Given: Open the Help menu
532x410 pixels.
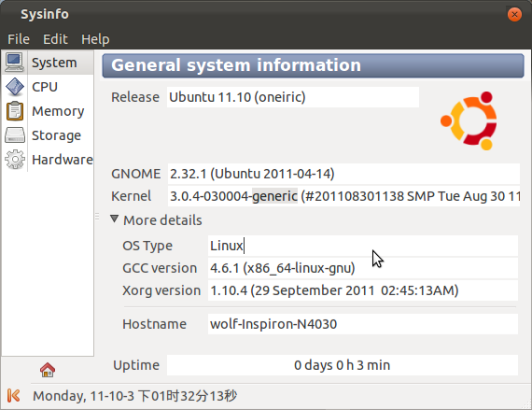Looking at the screenshot, I should pos(95,39).
